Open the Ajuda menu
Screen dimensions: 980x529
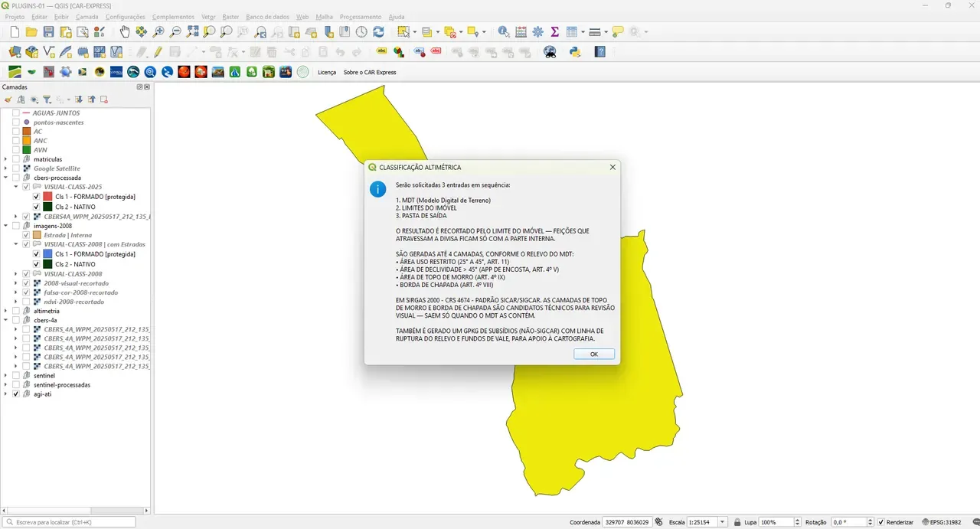[x=397, y=16]
